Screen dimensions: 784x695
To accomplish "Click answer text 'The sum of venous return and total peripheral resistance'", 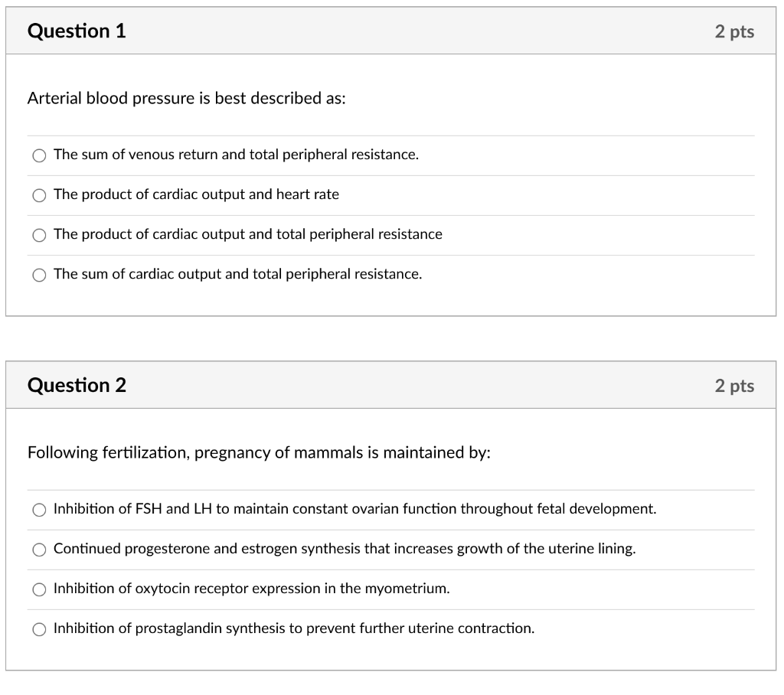I will click(236, 155).
